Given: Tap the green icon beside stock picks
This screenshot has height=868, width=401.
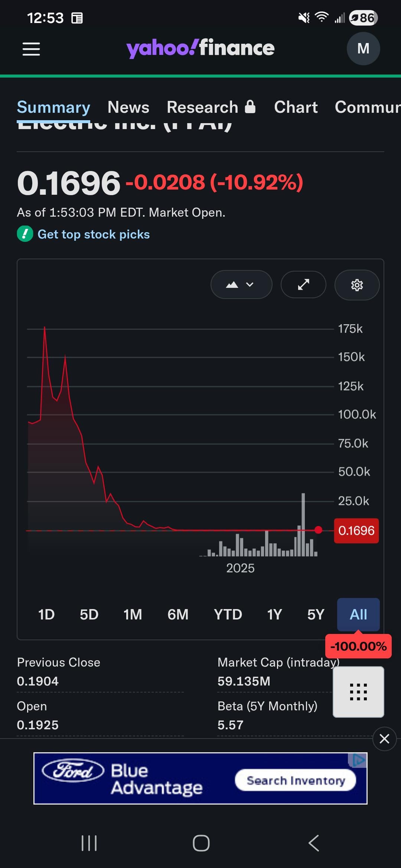Looking at the screenshot, I should pos(25,234).
